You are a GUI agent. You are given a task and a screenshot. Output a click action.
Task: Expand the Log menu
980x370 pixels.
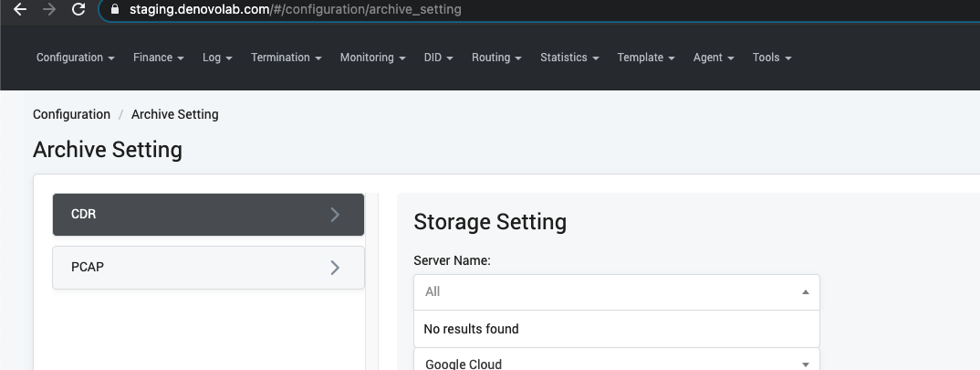point(217,58)
